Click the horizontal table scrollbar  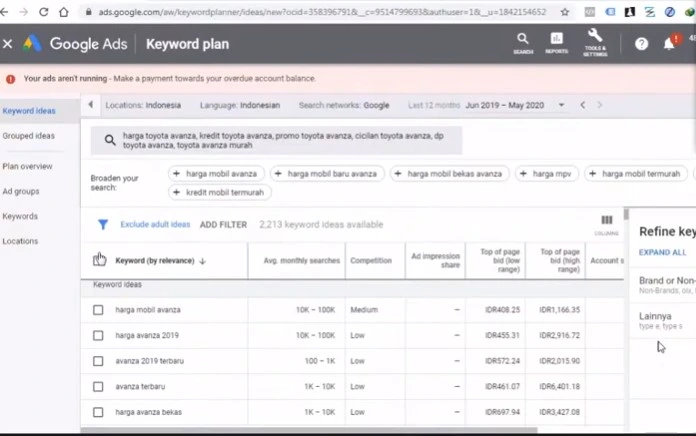pyautogui.click(x=309, y=430)
